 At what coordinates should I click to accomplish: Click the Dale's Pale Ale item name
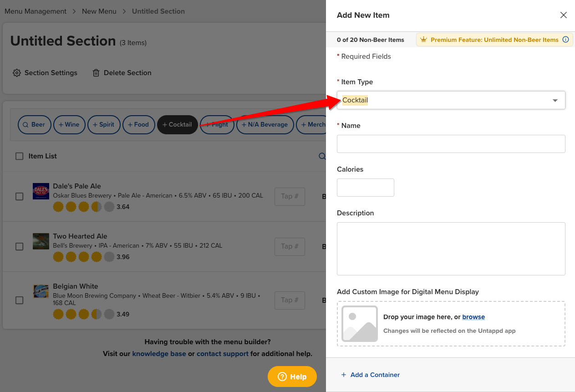[x=77, y=186]
